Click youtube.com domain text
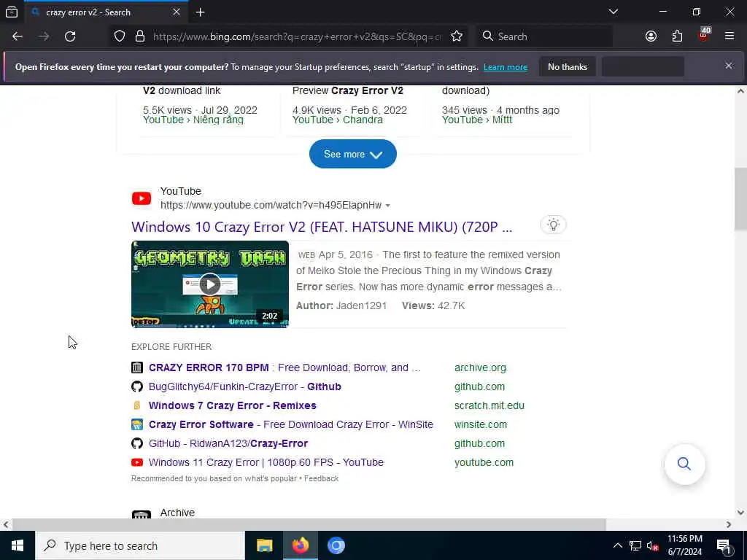The width and height of the screenshot is (747, 560). pos(484,462)
